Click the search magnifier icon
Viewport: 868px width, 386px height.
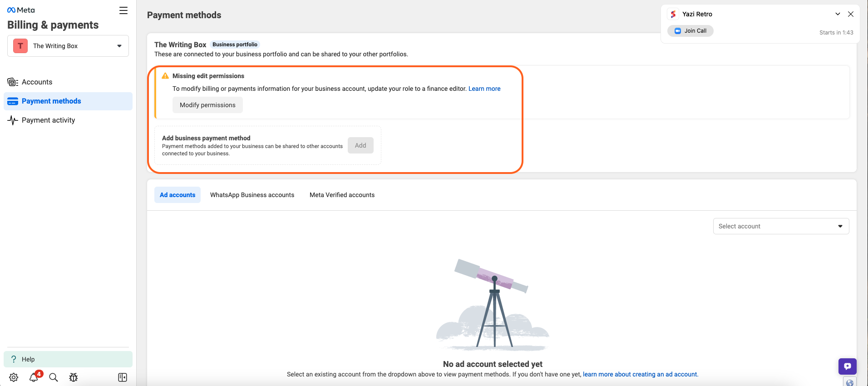[54, 377]
